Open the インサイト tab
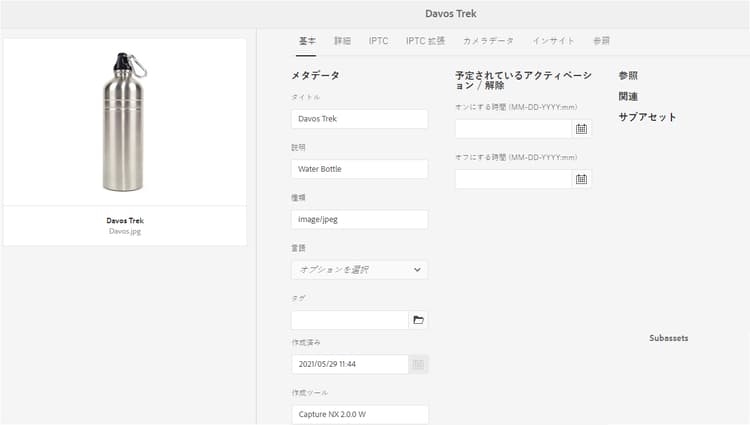The image size is (750, 425). (553, 41)
